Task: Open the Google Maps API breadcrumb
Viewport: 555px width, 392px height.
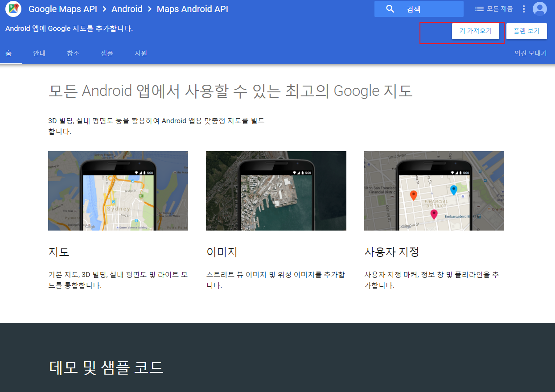Action: coord(63,9)
